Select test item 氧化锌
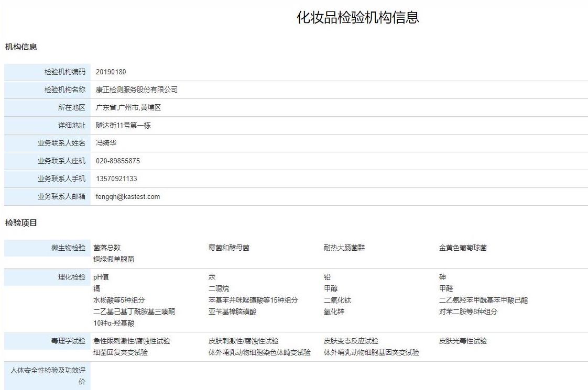588x390 pixels. click(334, 311)
